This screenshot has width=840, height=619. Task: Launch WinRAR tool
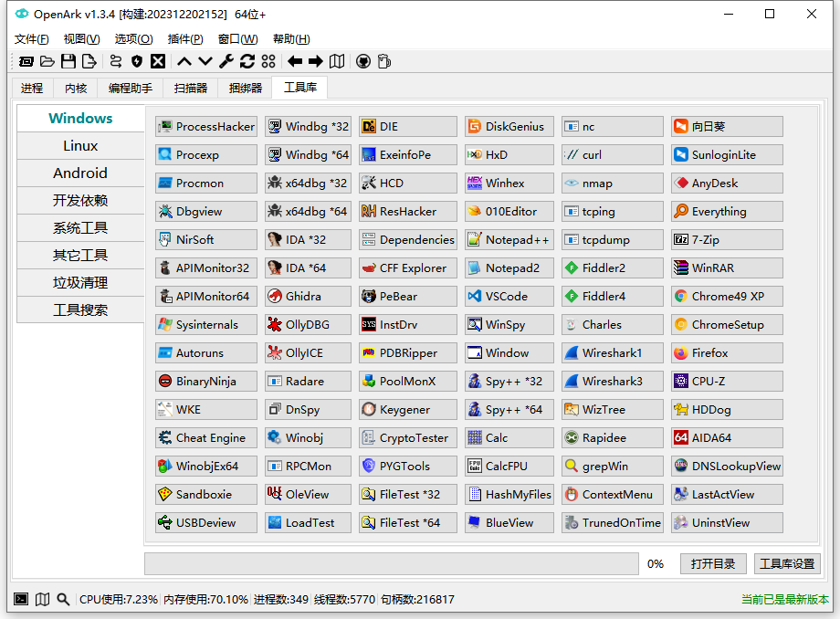727,268
